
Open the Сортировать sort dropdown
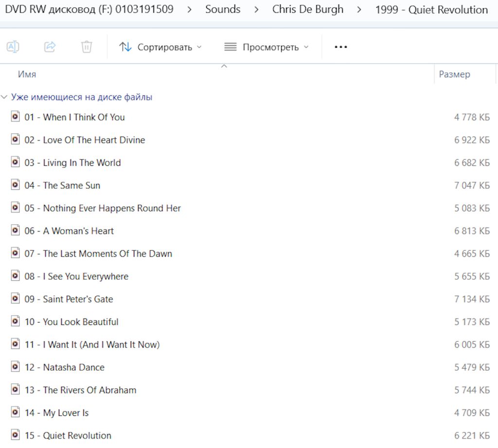coord(160,47)
